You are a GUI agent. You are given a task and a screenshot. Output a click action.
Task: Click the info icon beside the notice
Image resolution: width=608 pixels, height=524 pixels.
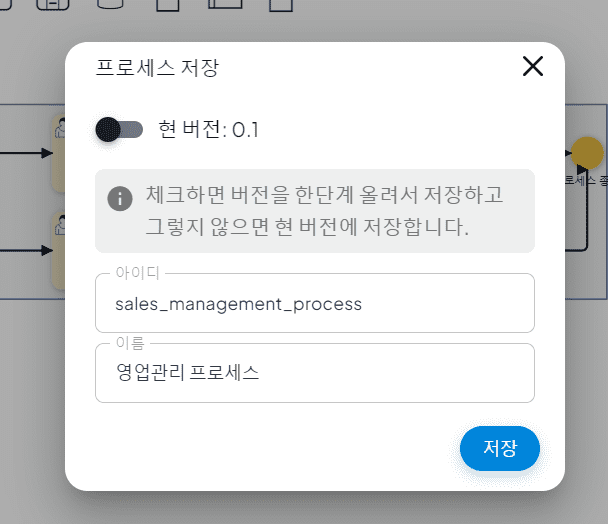[120, 199]
